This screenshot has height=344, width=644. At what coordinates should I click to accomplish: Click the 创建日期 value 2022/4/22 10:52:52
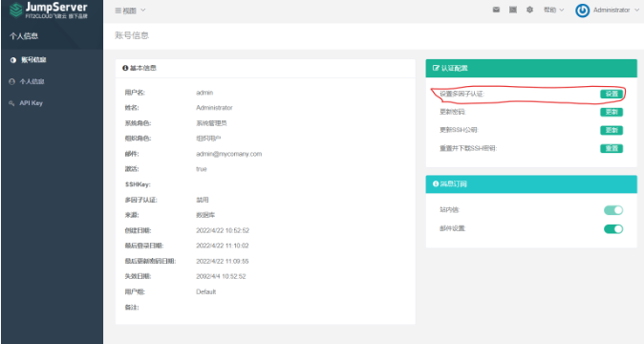click(223, 230)
